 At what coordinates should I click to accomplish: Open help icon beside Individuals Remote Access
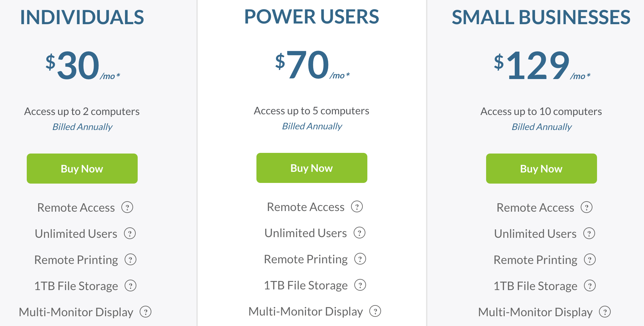pyautogui.click(x=127, y=207)
